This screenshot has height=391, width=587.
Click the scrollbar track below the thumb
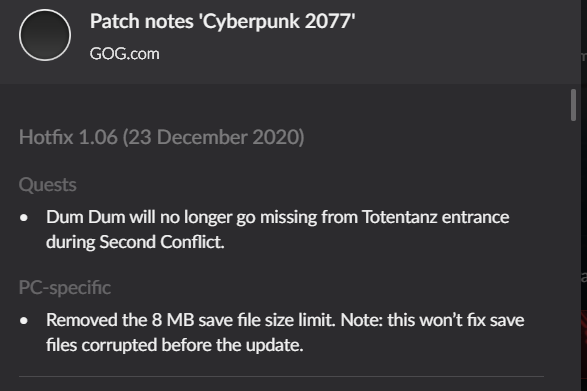tap(573, 255)
